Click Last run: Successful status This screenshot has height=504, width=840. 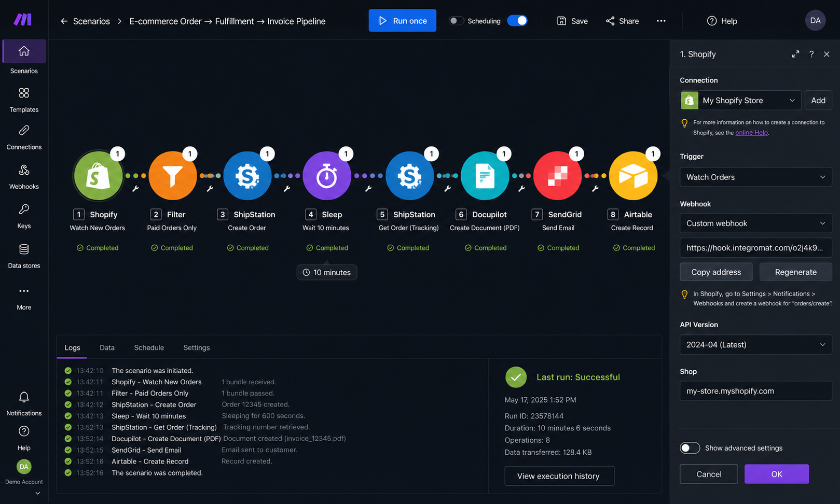pyautogui.click(x=578, y=377)
